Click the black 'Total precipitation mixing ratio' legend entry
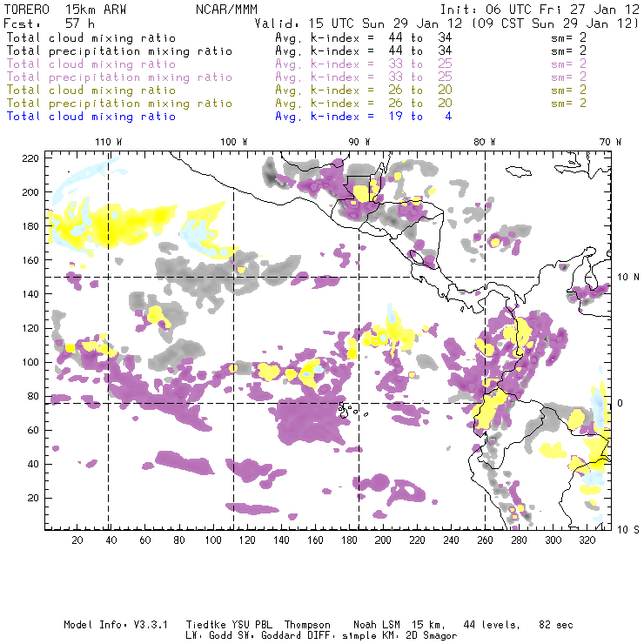The width and height of the screenshot is (644, 644). 119,51
